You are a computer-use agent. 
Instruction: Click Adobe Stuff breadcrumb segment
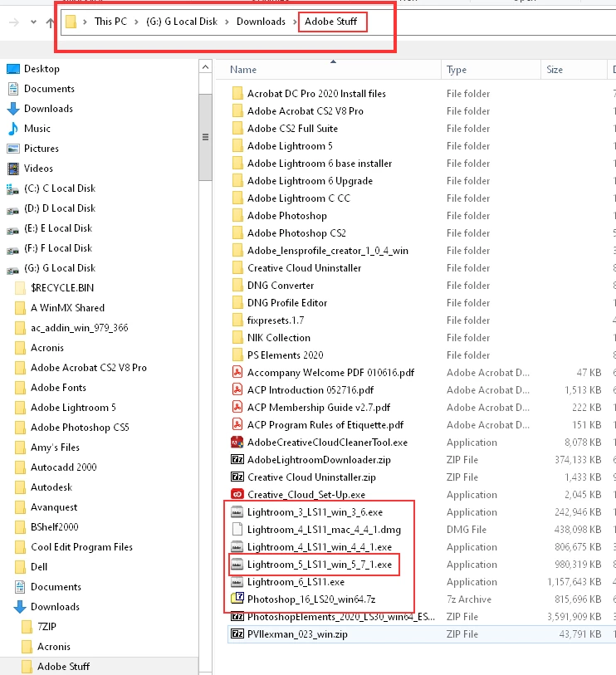click(330, 22)
